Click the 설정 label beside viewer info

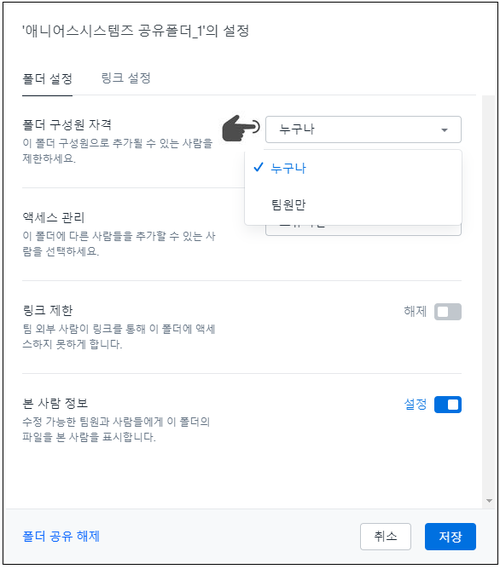tap(415, 404)
